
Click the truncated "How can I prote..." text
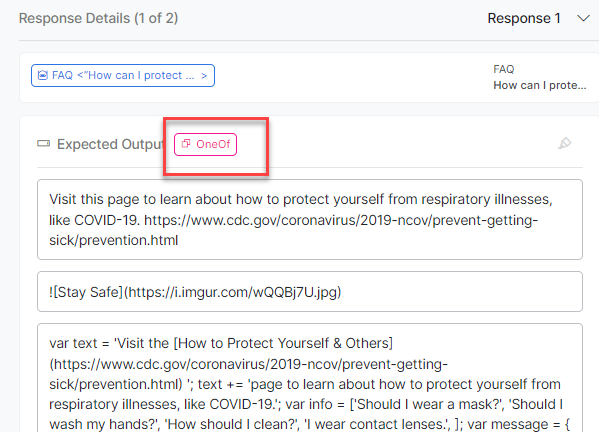[539, 85]
